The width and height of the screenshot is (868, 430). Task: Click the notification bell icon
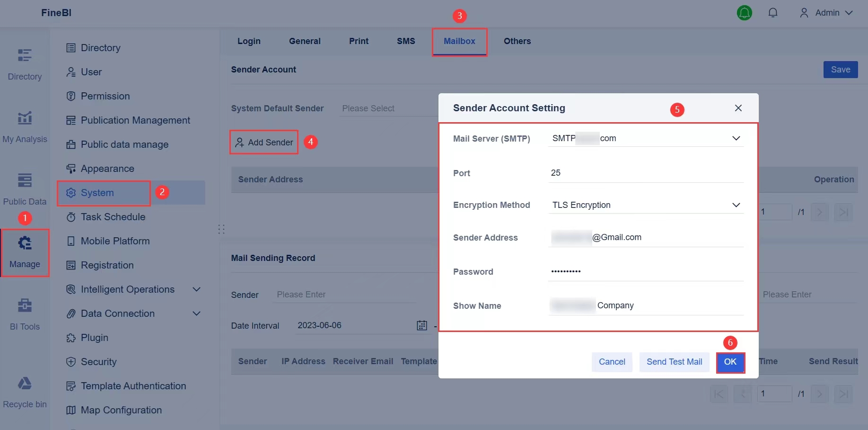tap(773, 13)
